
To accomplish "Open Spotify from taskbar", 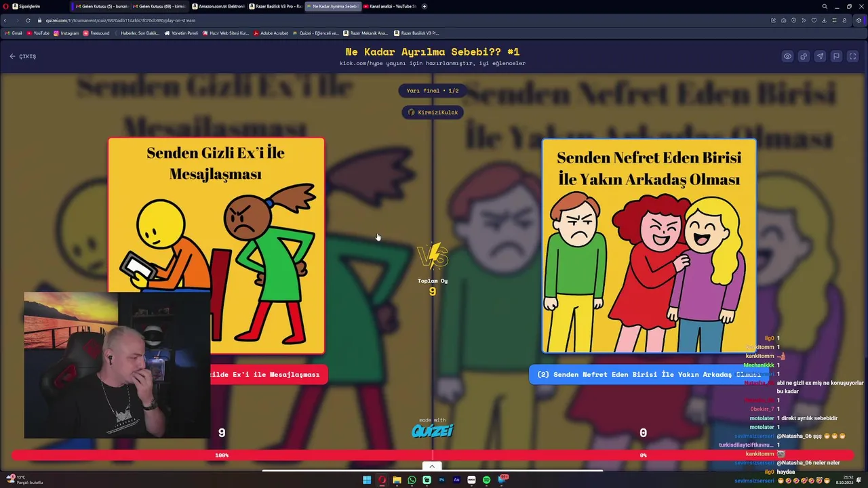I will (486, 480).
